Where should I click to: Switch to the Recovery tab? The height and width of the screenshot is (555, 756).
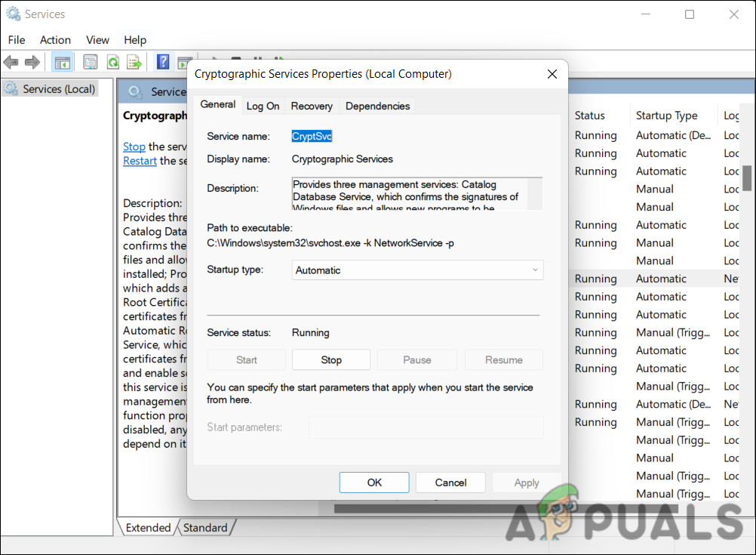click(312, 106)
